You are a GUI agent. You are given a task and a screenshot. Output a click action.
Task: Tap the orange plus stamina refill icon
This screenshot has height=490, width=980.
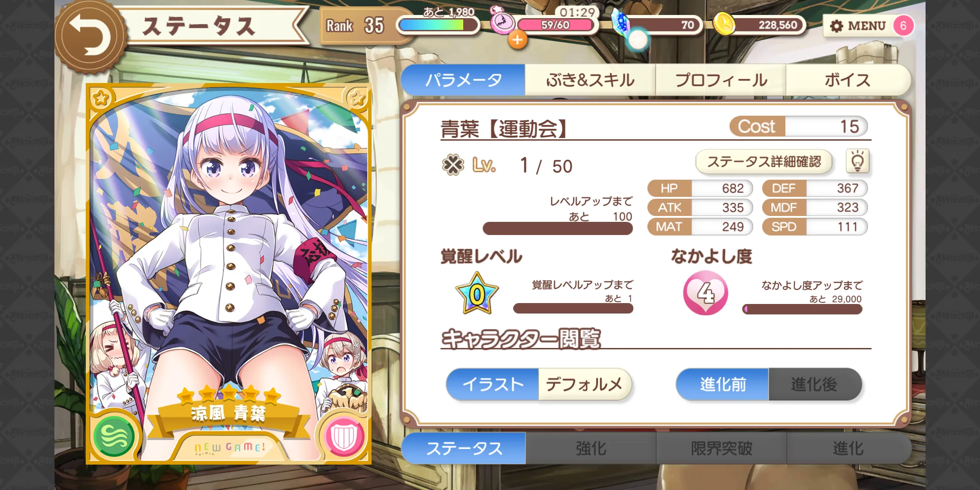coord(517,40)
